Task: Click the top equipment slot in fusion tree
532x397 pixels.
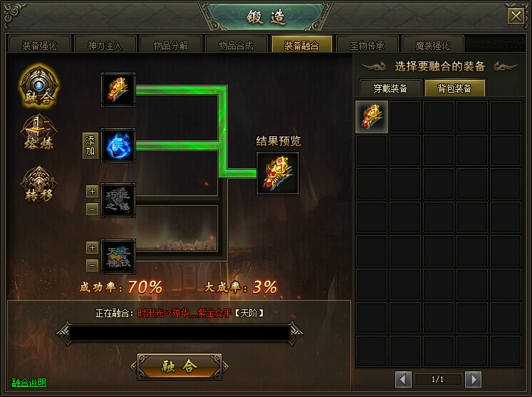Action: coord(118,90)
